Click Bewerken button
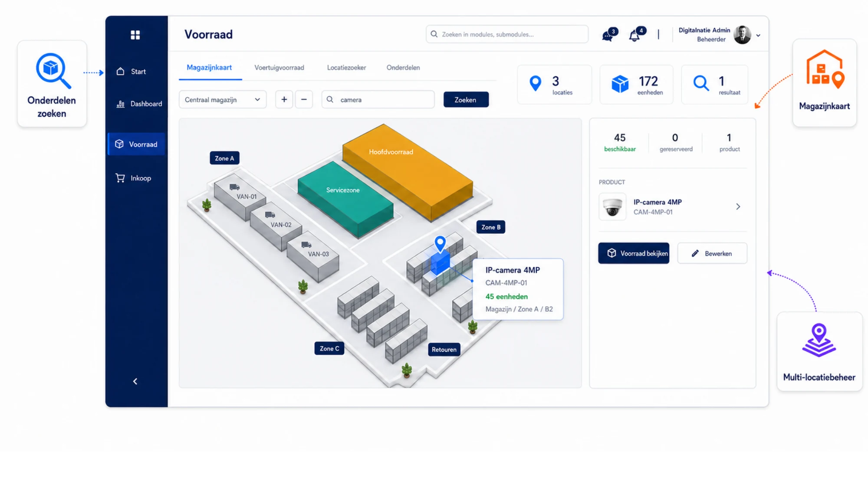The width and height of the screenshot is (868, 488). pyautogui.click(x=712, y=253)
